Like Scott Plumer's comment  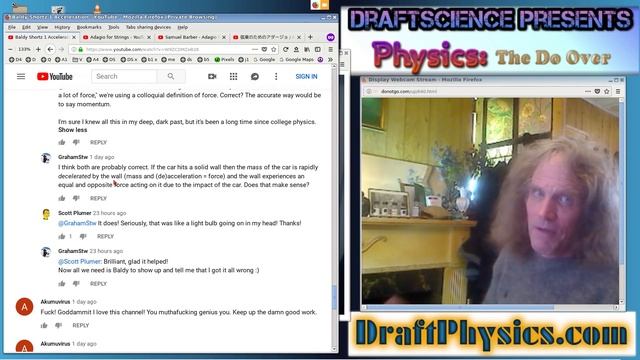point(62,236)
